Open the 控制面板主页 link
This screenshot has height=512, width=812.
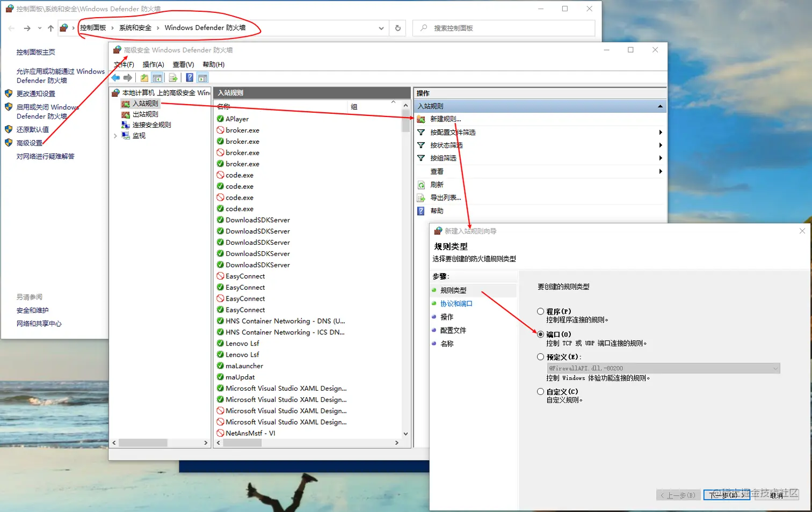pyautogui.click(x=35, y=52)
